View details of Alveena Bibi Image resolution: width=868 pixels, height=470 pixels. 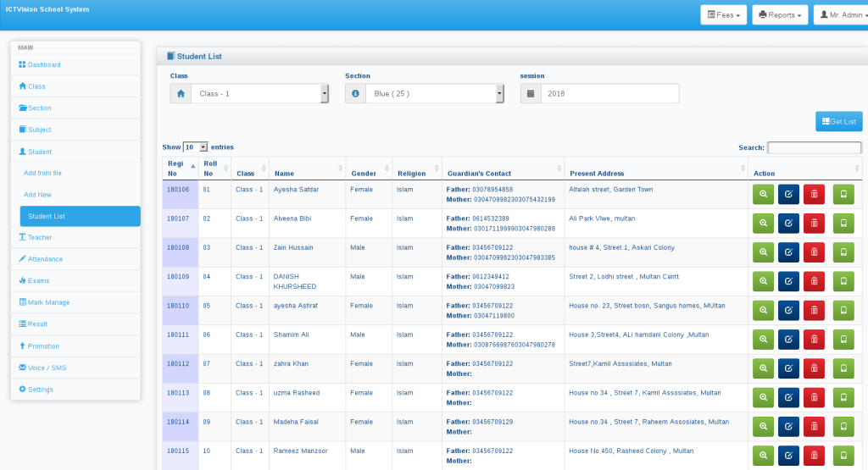tap(763, 224)
